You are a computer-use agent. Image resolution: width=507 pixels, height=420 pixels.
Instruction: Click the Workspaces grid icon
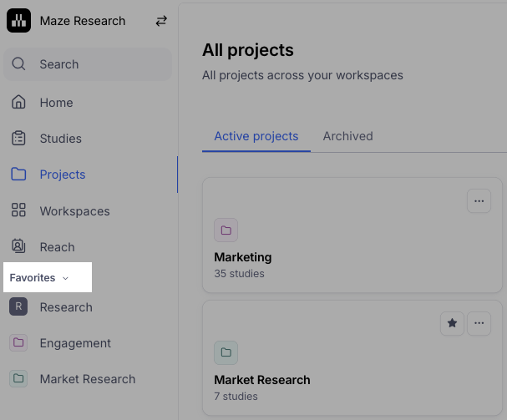(18, 210)
